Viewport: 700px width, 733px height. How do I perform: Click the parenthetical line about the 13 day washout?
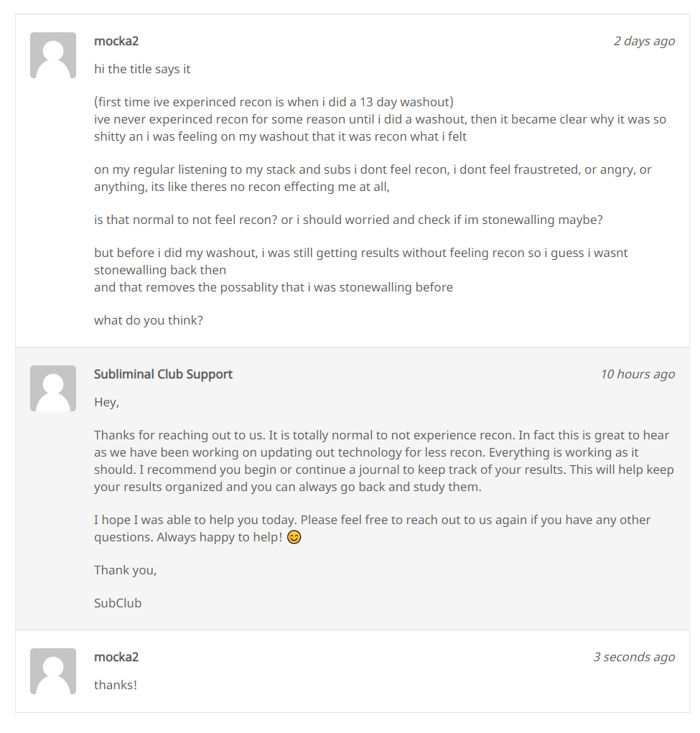(274, 102)
